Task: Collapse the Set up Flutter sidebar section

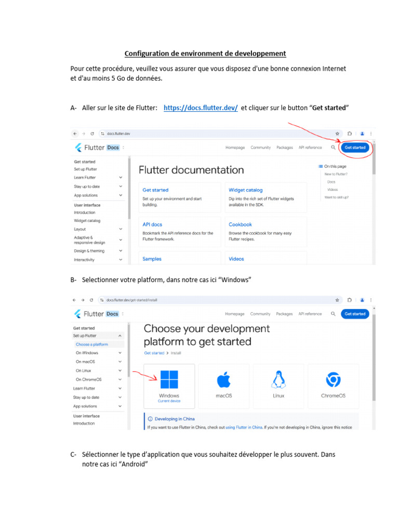Action: point(120,336)
